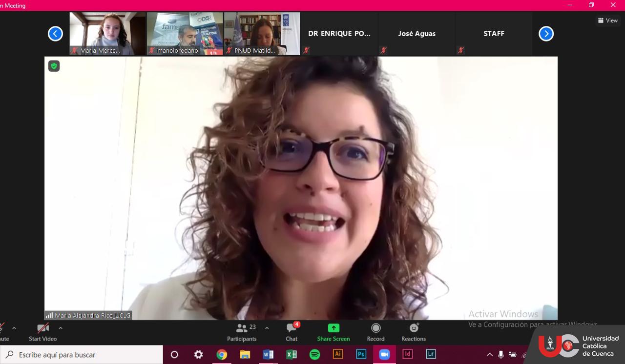Screen dimensions: 625x364
Task: Minimize the Zoom meeting window
Action: click(570, 5)
